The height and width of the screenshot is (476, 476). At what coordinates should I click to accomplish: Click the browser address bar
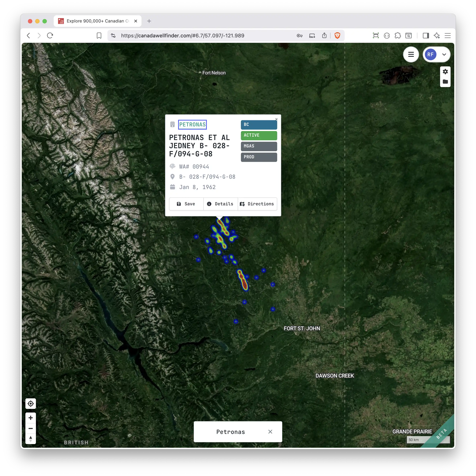(182, 36)
